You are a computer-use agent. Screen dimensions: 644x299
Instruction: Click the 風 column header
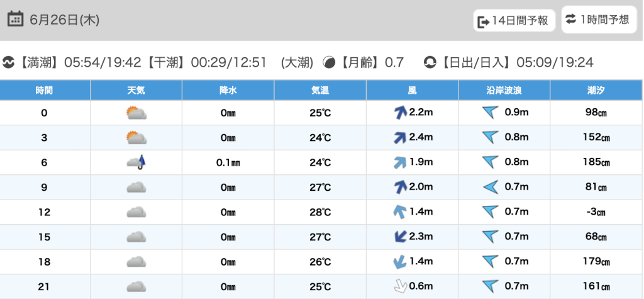[x=412, y=90]
